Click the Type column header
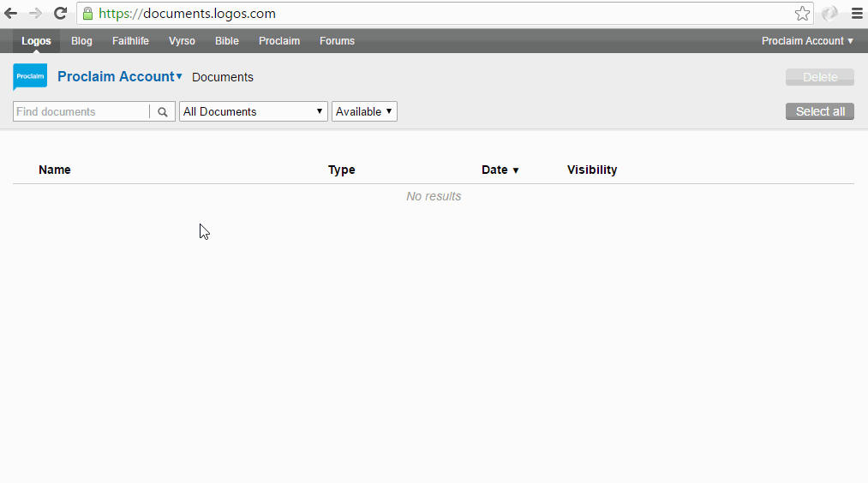 [x=342, y=170]
